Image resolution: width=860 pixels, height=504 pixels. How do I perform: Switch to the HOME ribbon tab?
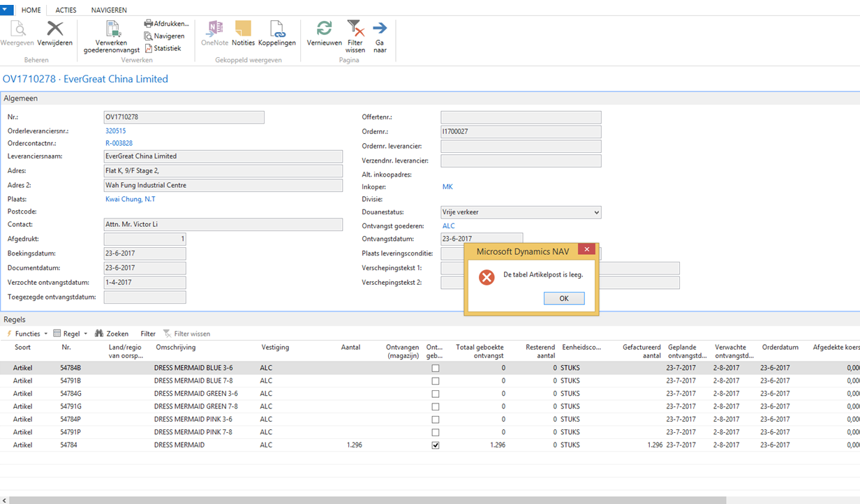[x=31, y=10]
